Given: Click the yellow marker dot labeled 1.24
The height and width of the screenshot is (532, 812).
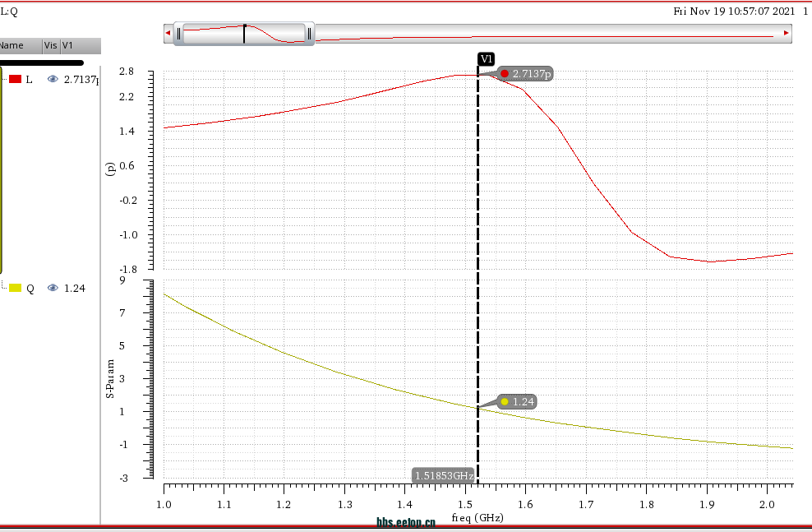Looking at the screenshot, I should pyautogui.click(x=505, y=401).
